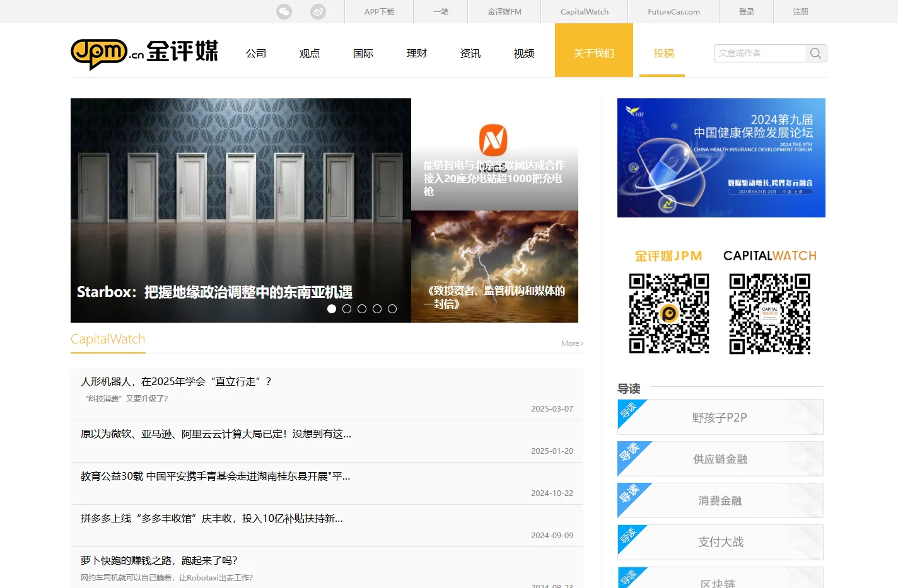Select 观点 navigation menu

coord(310,54)
